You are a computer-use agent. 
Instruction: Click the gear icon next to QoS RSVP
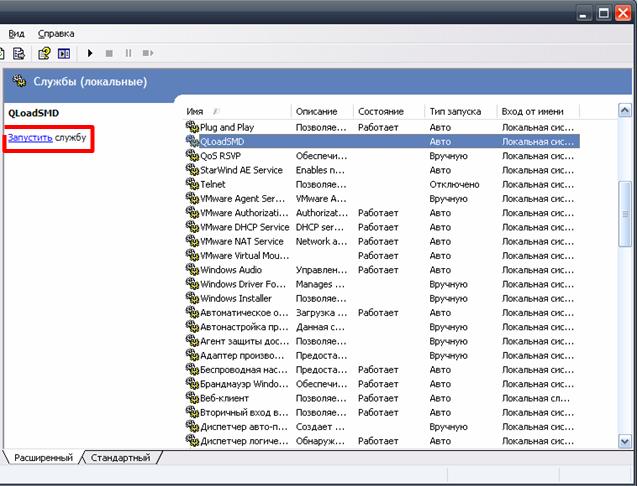click(192, 155)
